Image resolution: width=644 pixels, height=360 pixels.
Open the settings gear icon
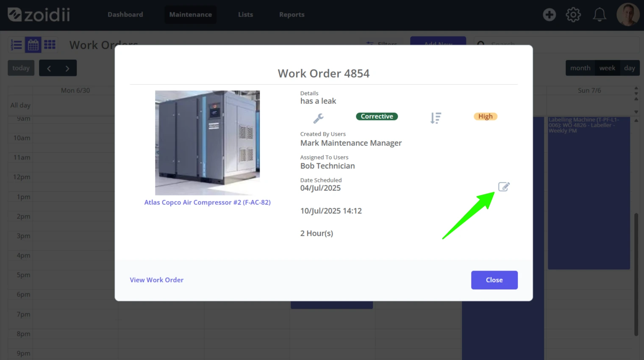tap(573, 14)
